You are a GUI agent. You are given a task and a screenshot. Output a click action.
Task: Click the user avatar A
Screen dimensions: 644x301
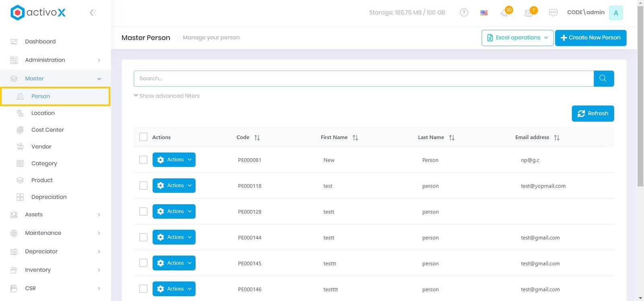tap(615, 13)
